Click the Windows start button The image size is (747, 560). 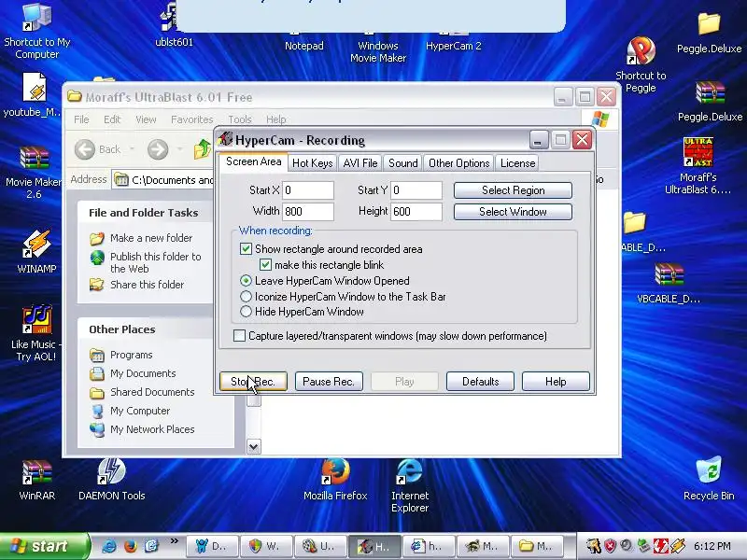(x=44, y=546)
